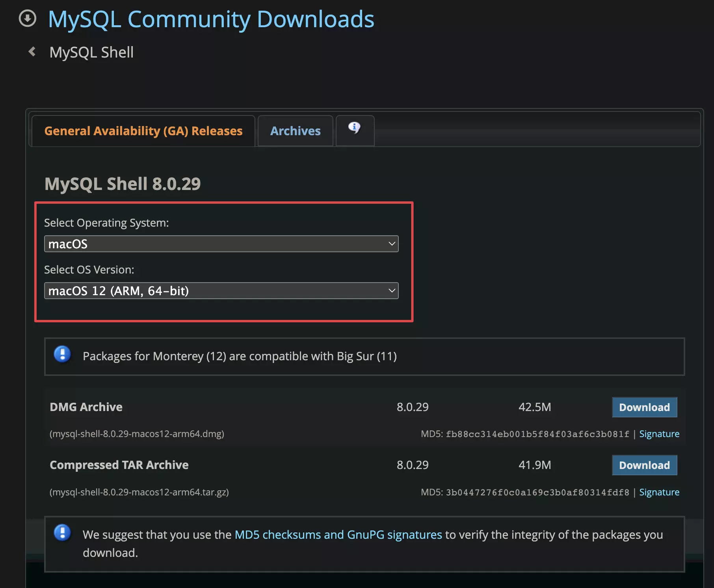Expand the Select OS Version dropdown

221,291
